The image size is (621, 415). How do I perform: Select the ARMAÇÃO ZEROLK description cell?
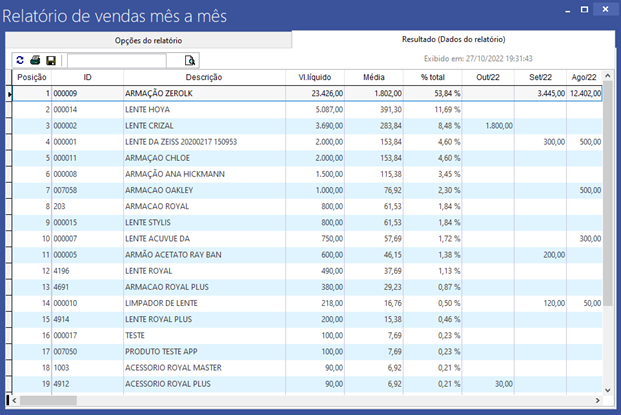point(204,93)
